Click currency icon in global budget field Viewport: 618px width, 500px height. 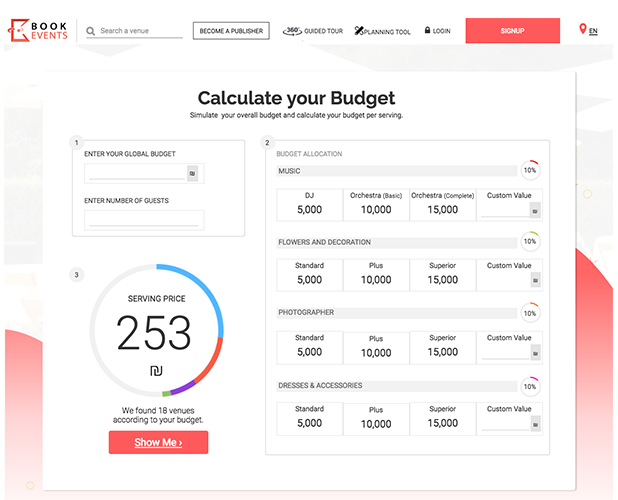[192, 173]
